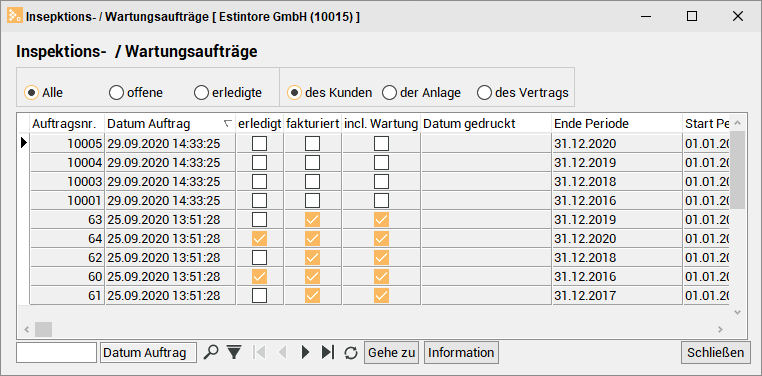This screenshot has width=762, height=376.
Task: Click the app icon in title bar
Action: pyautogui.click(x=14, y=16)
